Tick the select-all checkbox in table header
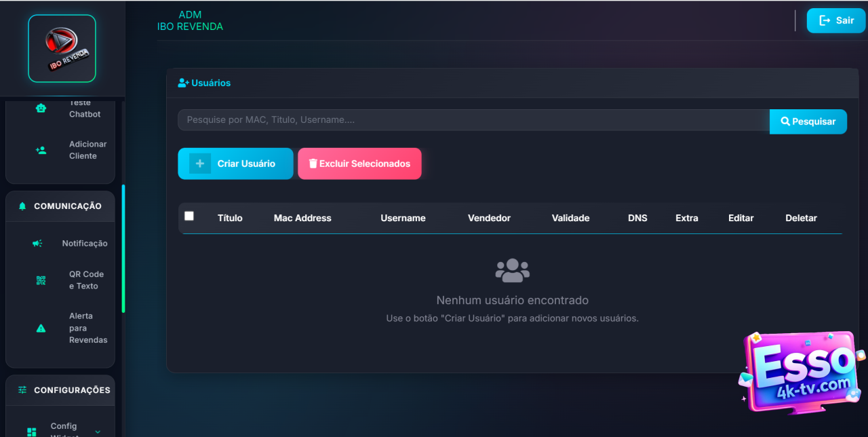The width and height of the screenshot is (868, 437). [x=189, y=216]
